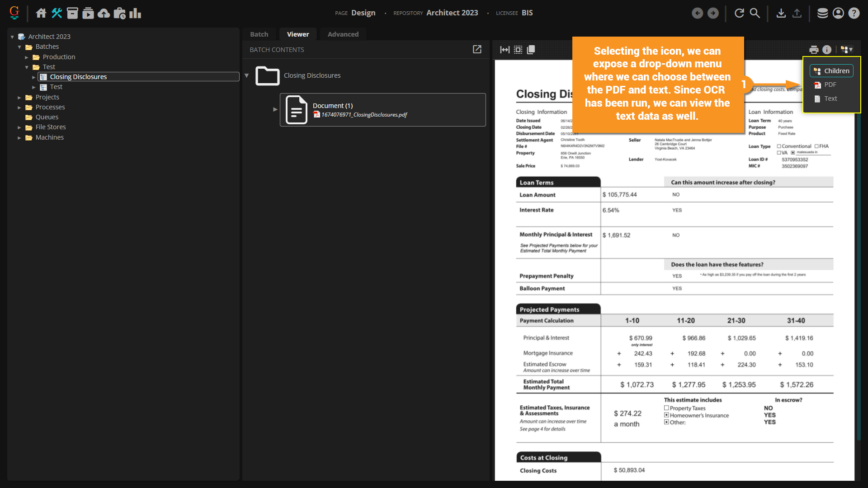Screen dimensions: 868x488
Task: Open the Design page tools icon
Action: [x=57, y=13]
